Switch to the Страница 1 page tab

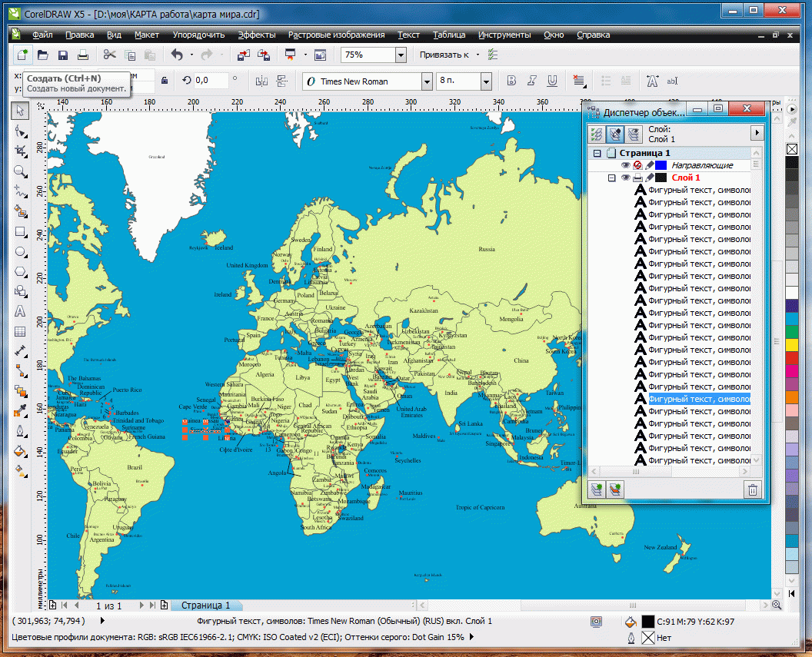pos(205,606)
